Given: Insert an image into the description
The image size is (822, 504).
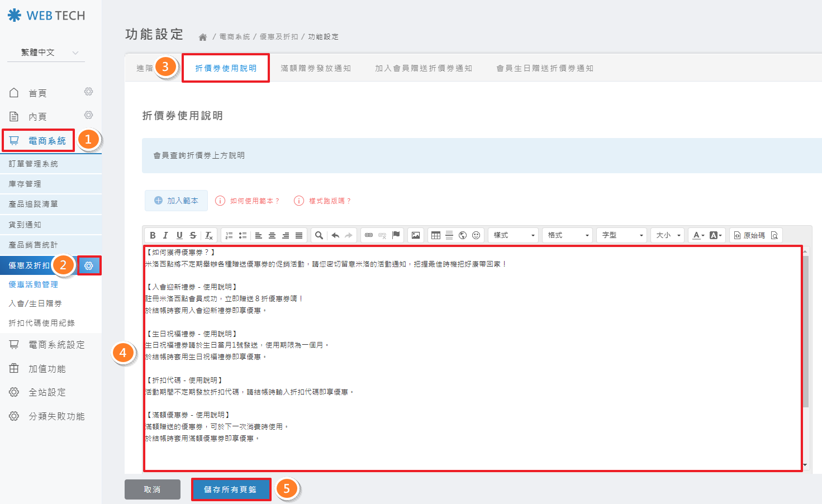Looking at the screenshot, I should point(415,235).
